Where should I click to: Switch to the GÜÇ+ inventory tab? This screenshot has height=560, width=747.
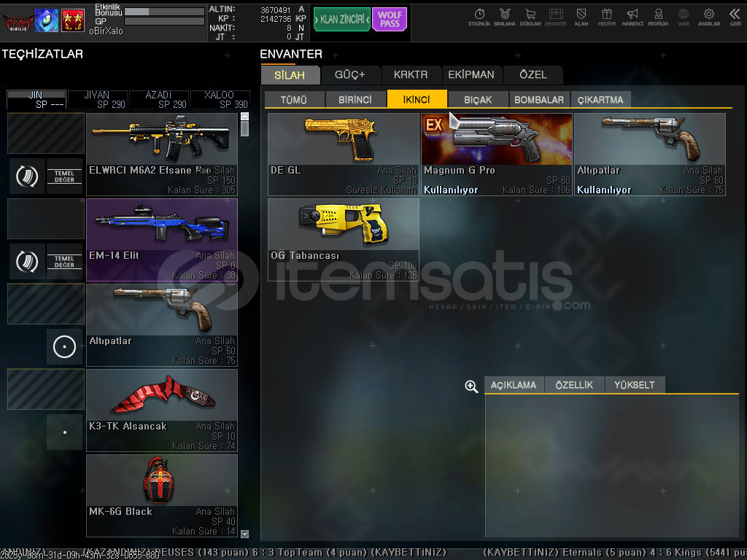tap(350, 75)
